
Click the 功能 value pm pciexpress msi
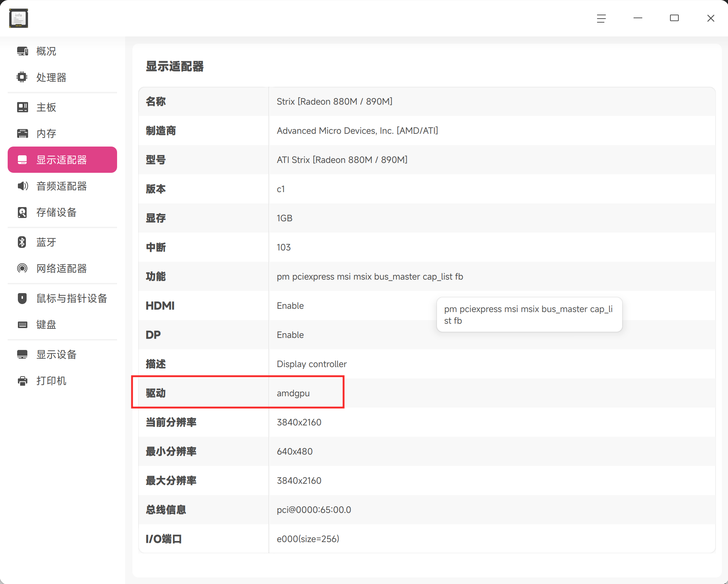tap(370, 276)
